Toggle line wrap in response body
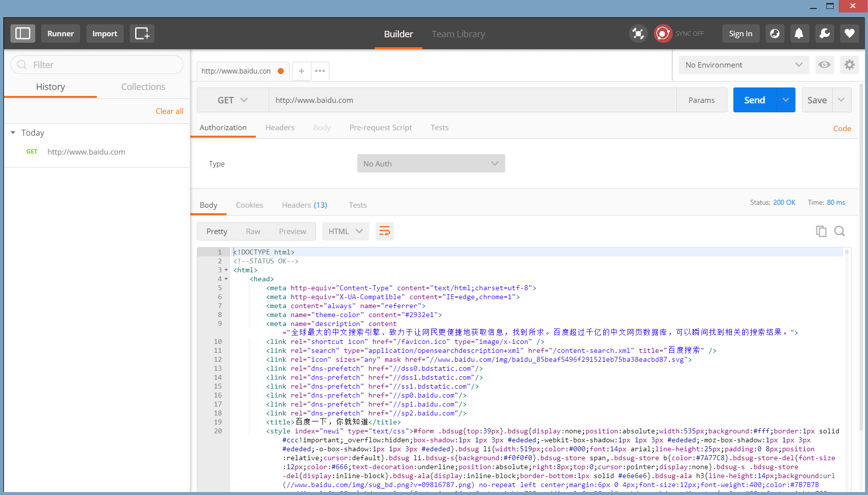Viewport: 868px width, 495px height. click(x=385, y=231)
